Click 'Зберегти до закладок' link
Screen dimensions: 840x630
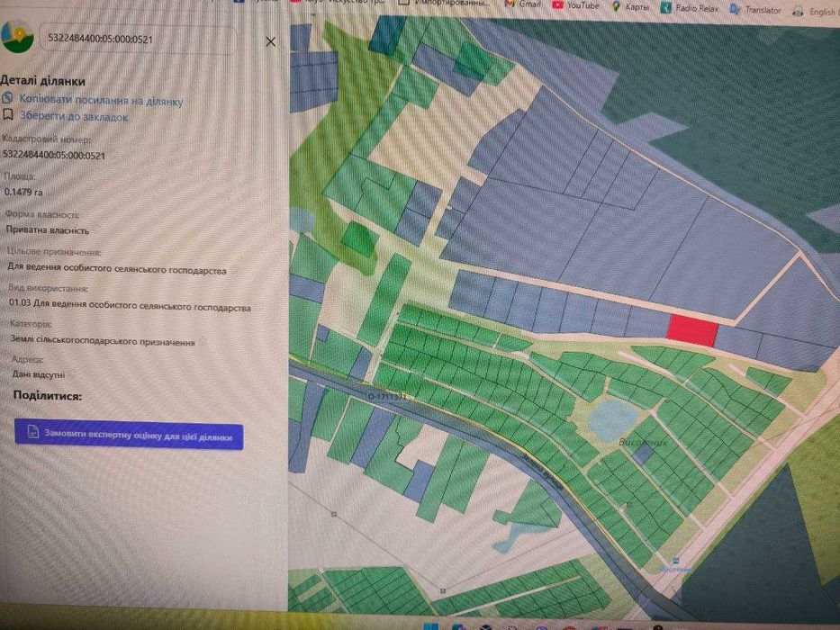tap(74, 117)
